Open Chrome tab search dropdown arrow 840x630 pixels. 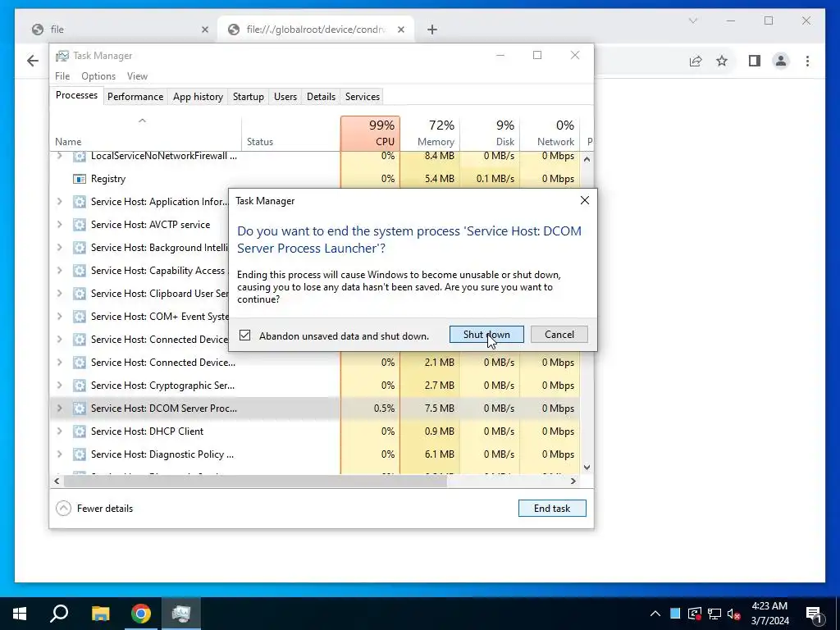[692, 21]
